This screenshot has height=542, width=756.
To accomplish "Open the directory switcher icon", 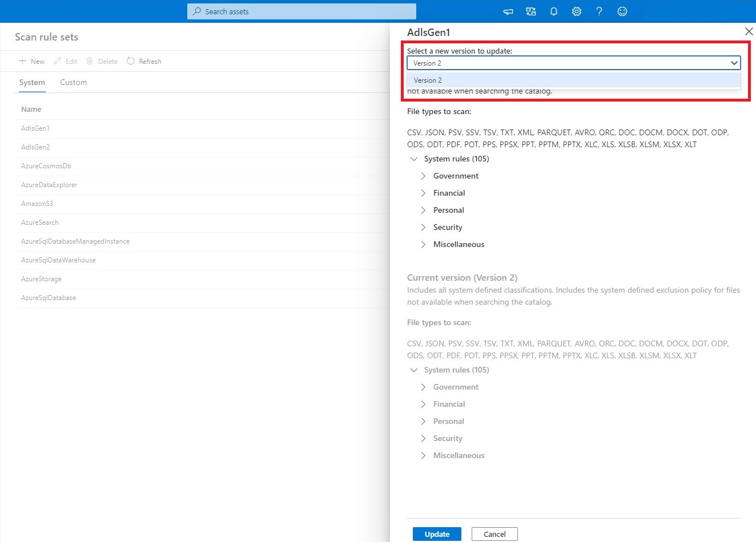I will (531, 11).
